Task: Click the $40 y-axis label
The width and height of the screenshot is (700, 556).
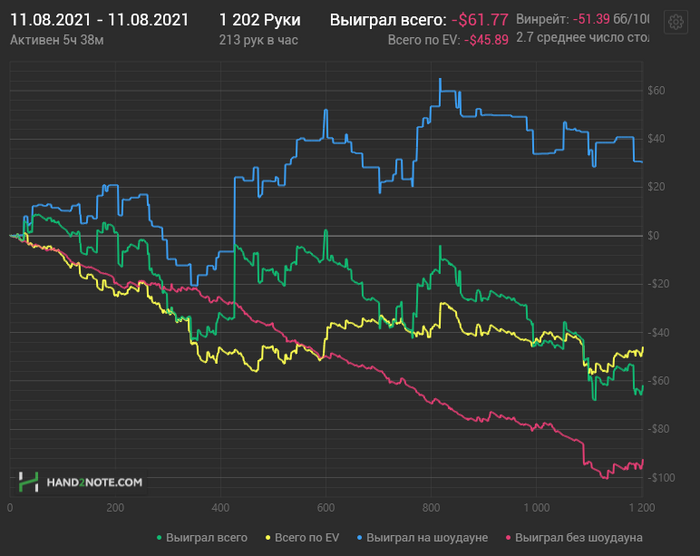Action: (656, 139)
